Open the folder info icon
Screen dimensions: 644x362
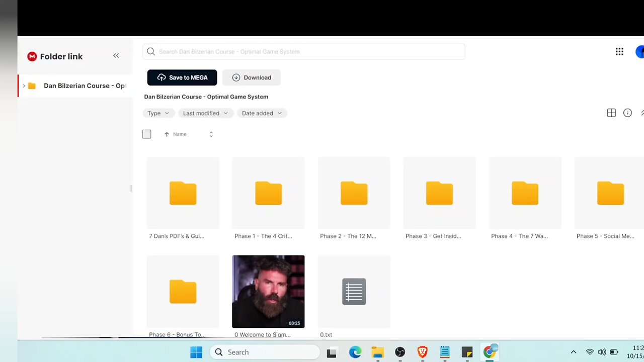point(627,113)
